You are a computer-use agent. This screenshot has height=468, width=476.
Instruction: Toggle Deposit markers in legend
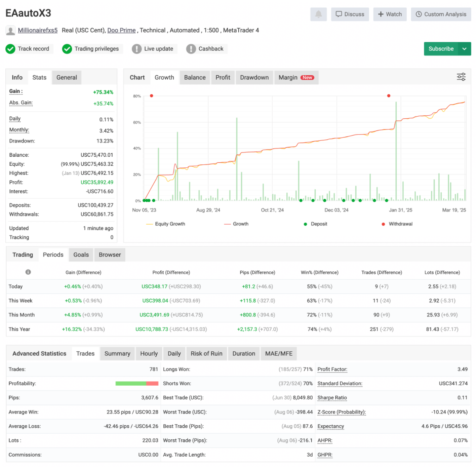pyautogui.click(x=315, y=224)
